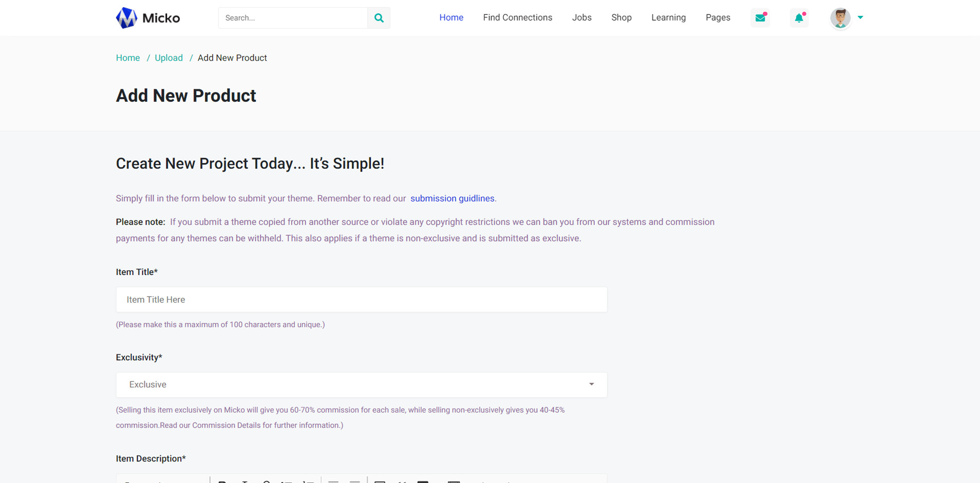The height and width of the screenshot is (483, 980).
Task: Click the Upload breadcrumb link
Action: (x=168, y=58)
